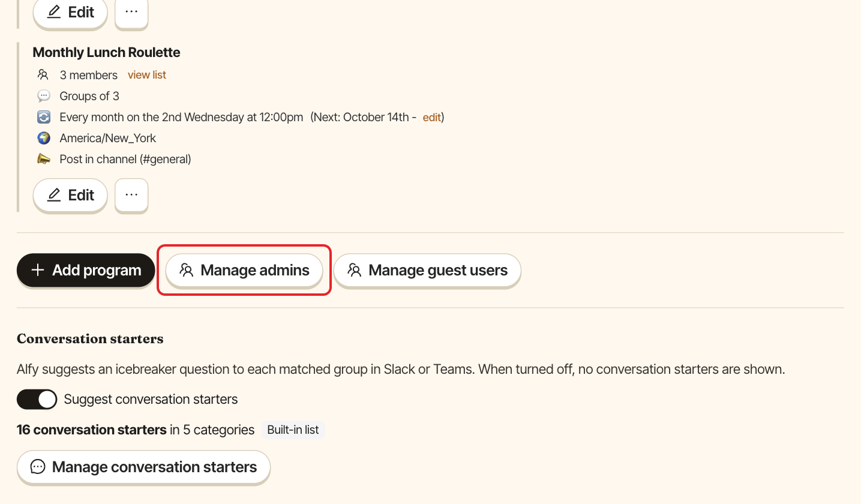The width and height of the screenshot is (861, 504).
Task: Click 'America/New_York' timezone text
Action: coord(108,138)
